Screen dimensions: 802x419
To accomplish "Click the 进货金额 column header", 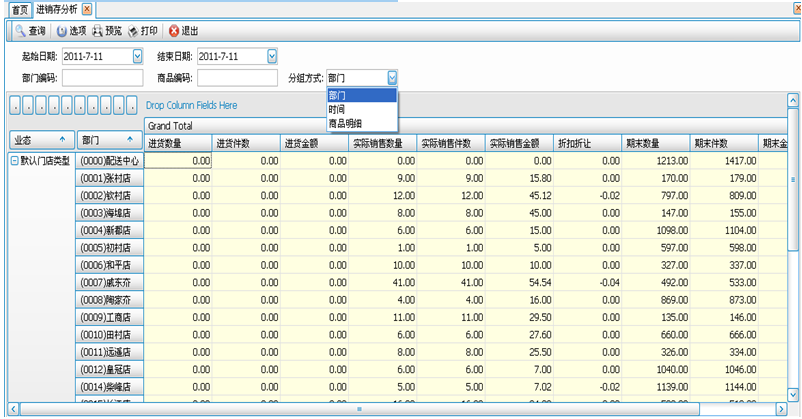I will tap(315, 143).
